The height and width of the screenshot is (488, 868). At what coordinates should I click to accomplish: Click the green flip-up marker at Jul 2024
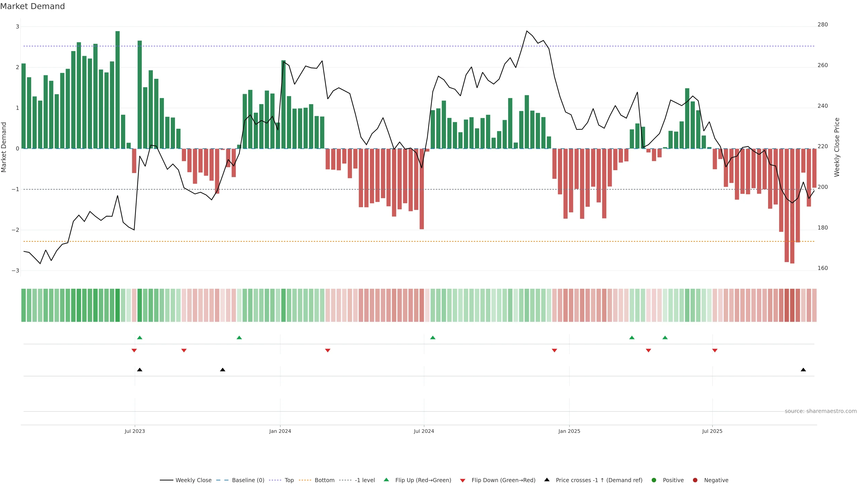click(433, 338)
